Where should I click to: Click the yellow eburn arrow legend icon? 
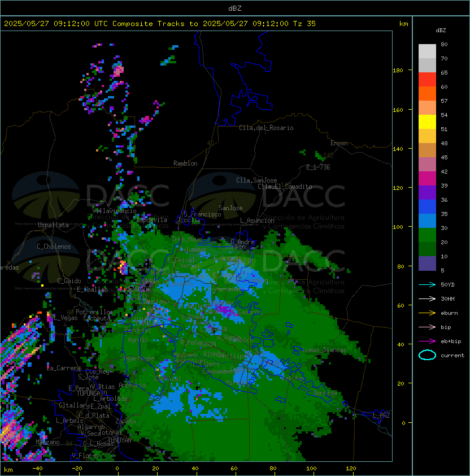click(427, 313)
